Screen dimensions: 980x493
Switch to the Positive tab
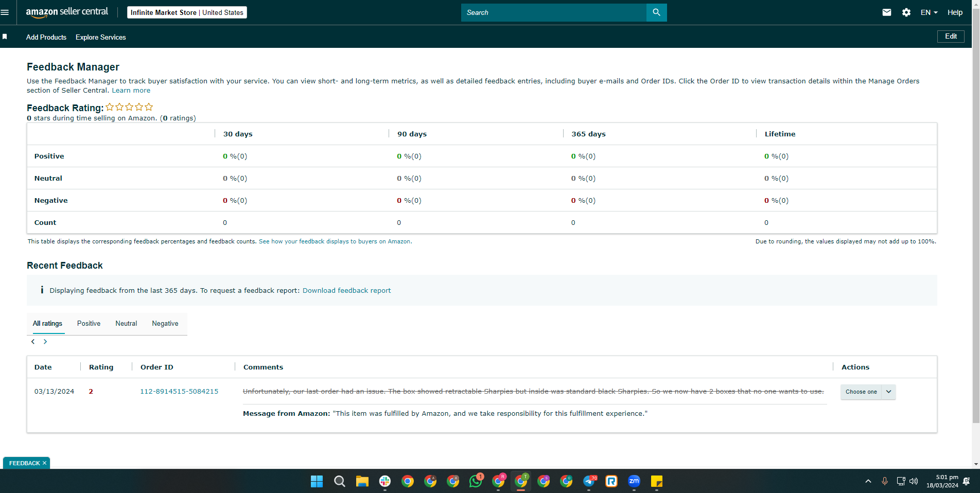point(89,323)
